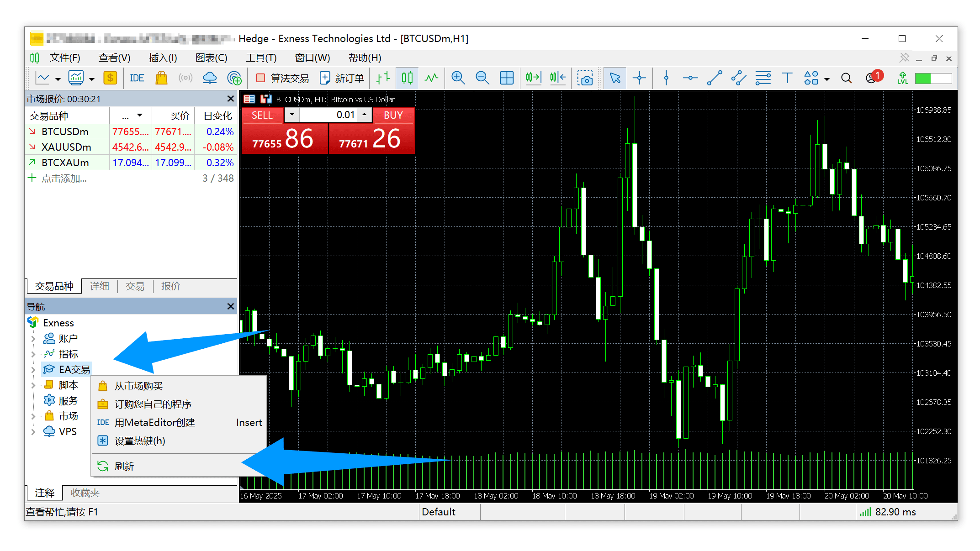
Task: Click the volume field showing 0.01
Action: (328, 115)
